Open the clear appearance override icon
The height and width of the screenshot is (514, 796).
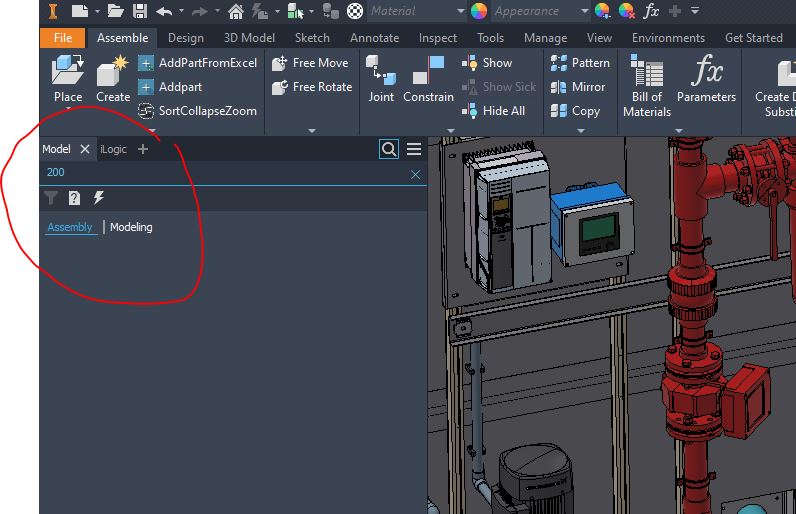click(x=627, y=11)
